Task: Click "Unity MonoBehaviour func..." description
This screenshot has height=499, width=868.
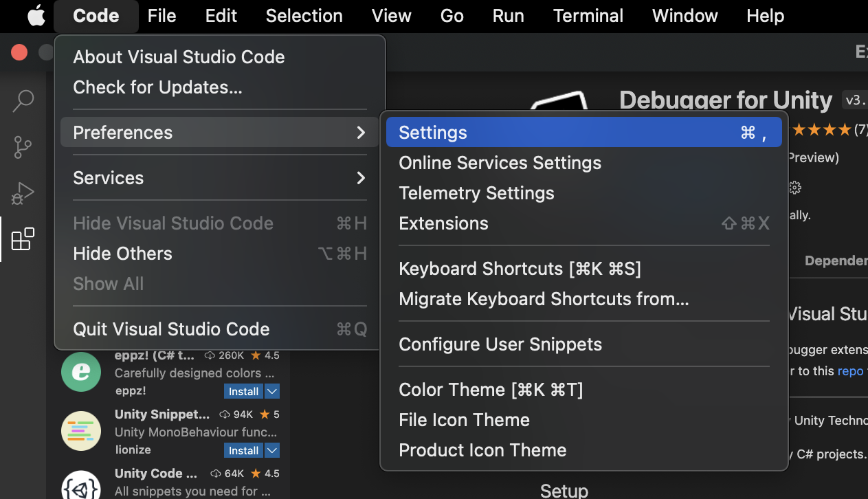Action: pyautogui.click(x=196, y=432)
